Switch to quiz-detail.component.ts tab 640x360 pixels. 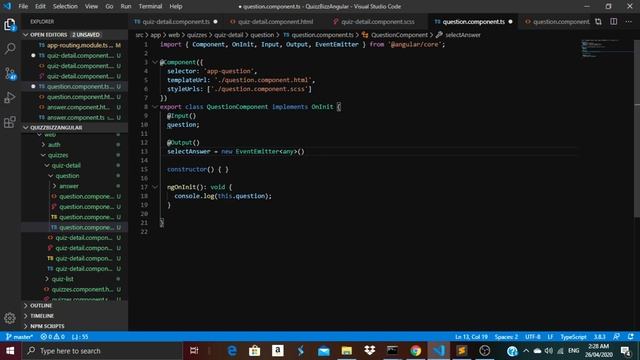point(176,22)
